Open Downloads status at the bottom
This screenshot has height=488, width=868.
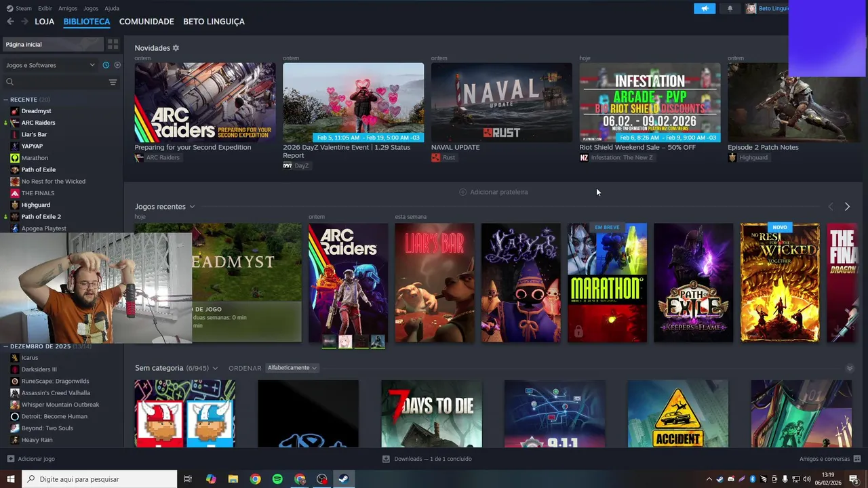pyautogui.click(x=427, y=459)
